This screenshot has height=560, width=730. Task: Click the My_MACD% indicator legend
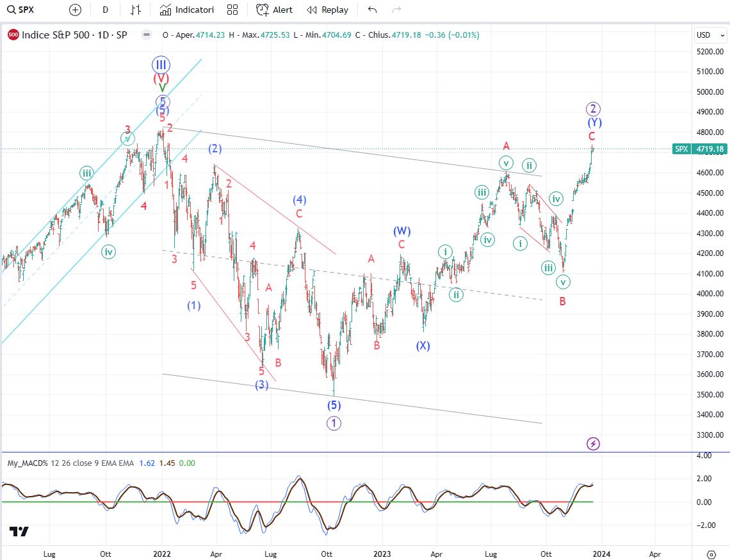click(70, 463)
